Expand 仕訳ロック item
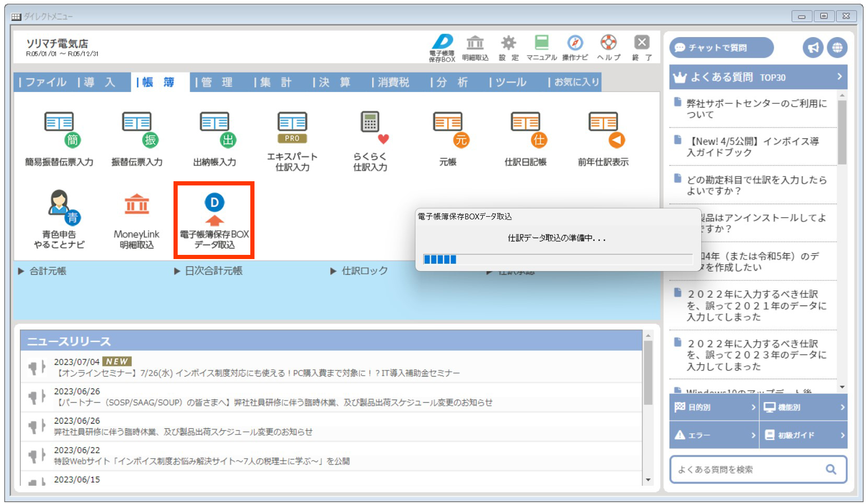The height and width of the screenshot is (504, 868). click(x=359, y=271)
